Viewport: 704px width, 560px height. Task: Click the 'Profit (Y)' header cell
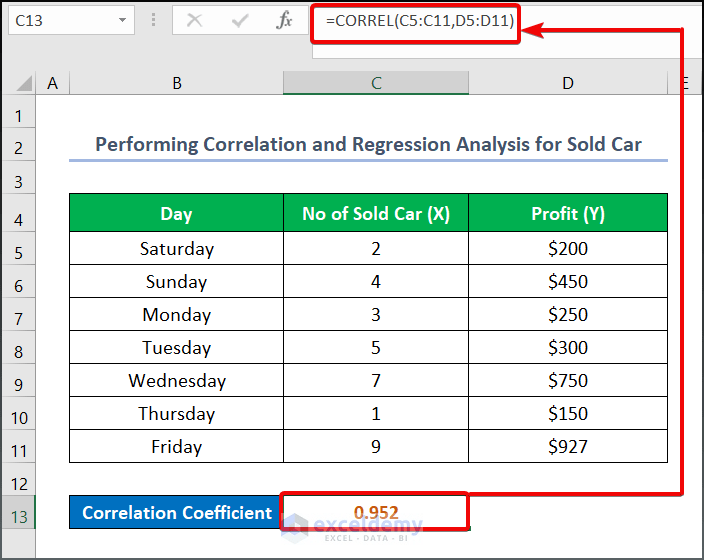(x=568, y=213)
